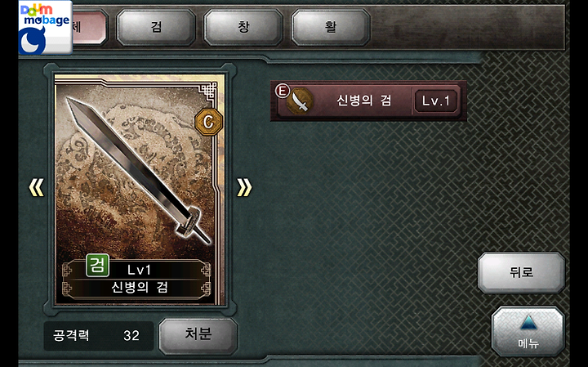This screenshot has height=367, width=588.
Task: Click the 처분 dispose button
Action: [198, 335]
